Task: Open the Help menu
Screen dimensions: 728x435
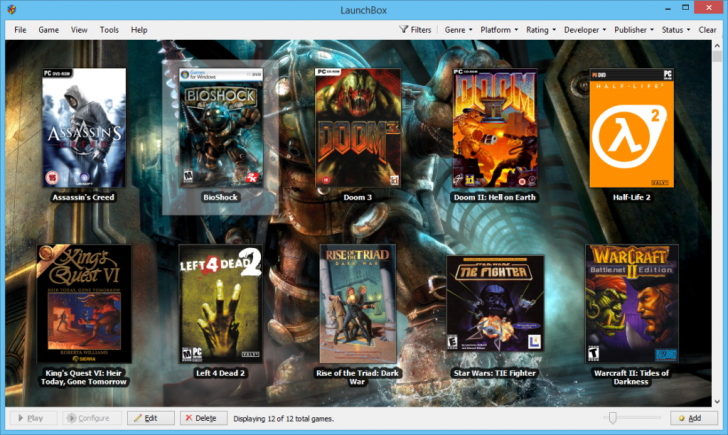Action: 139,30
